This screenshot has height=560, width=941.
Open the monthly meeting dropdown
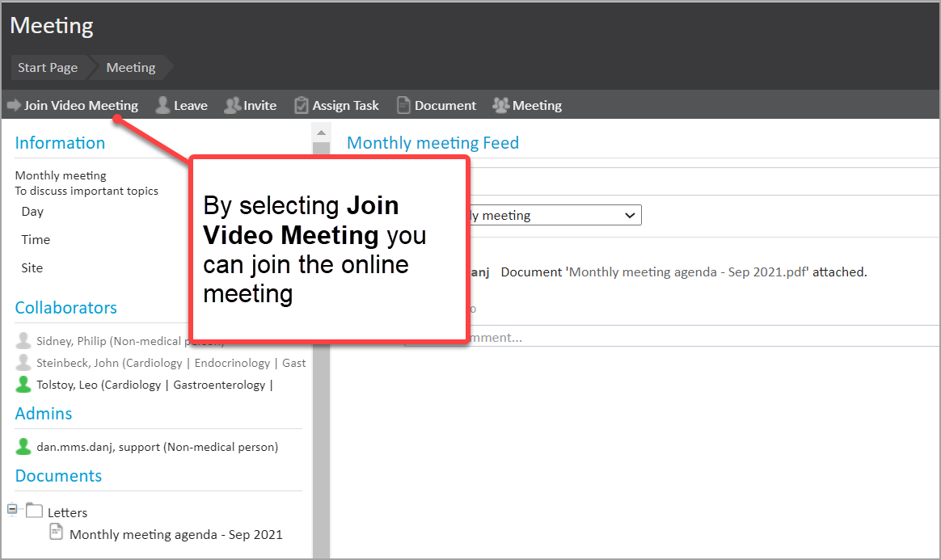(630, 216)
